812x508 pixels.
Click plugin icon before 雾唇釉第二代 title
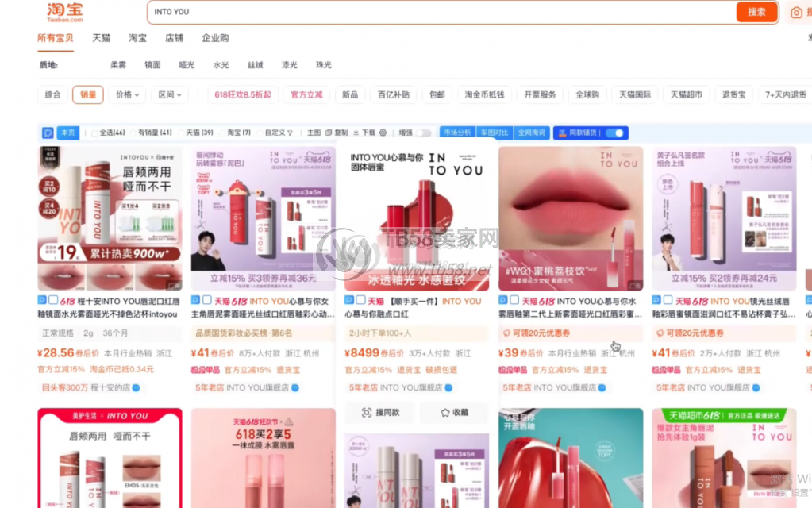pyautogui.click(x=503, y=300)
